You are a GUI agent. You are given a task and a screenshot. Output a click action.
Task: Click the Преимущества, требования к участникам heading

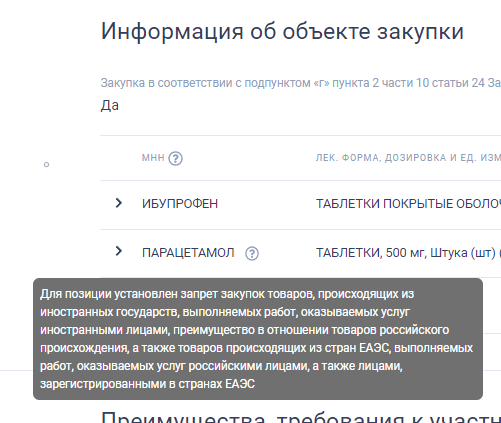click(301, 417)
